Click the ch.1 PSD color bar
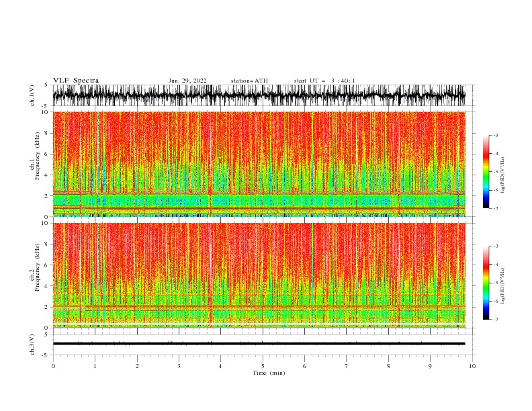The image size is (532, 411). tap(486, 172)
